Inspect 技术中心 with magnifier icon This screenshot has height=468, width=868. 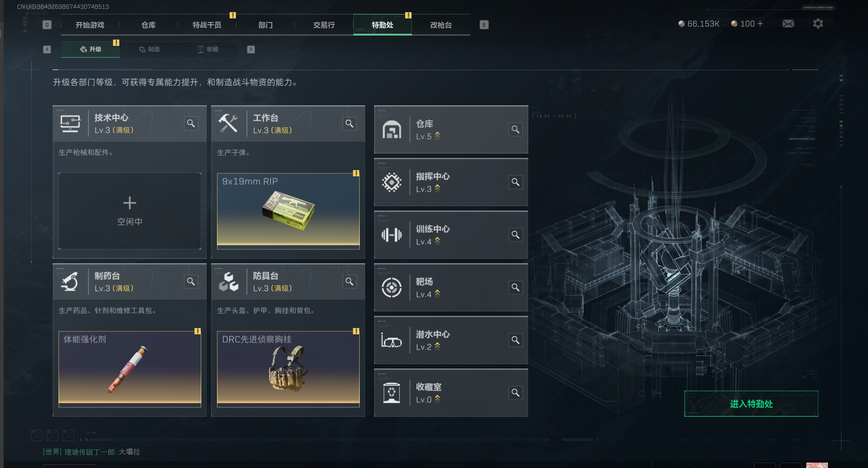click(x=191, y=123)
